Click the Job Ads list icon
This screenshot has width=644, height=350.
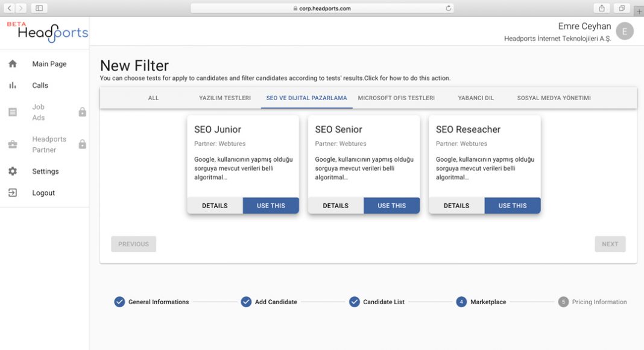coord(13,112)
